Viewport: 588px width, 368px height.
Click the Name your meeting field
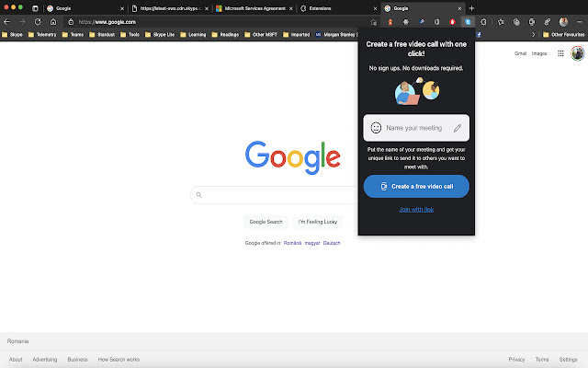click(x=416, y=128)
